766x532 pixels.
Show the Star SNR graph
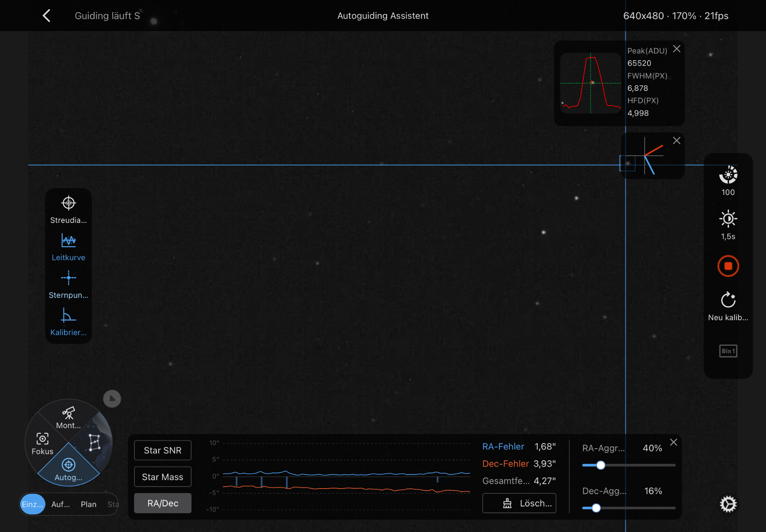pos(163,450)
